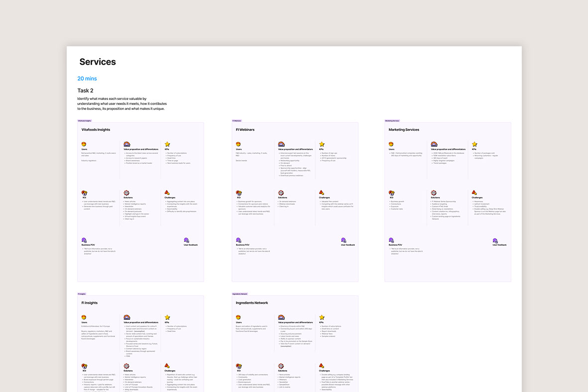Click the Solutions gear icon in FI Webinars
The image size is (588, 392).
tap(281, 193)
